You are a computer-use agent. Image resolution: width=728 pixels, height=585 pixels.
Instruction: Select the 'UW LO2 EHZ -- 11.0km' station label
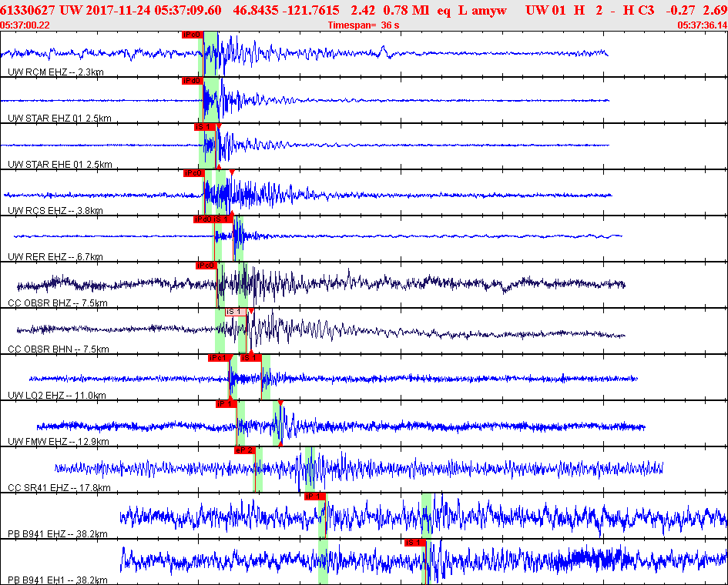(57, 395)
